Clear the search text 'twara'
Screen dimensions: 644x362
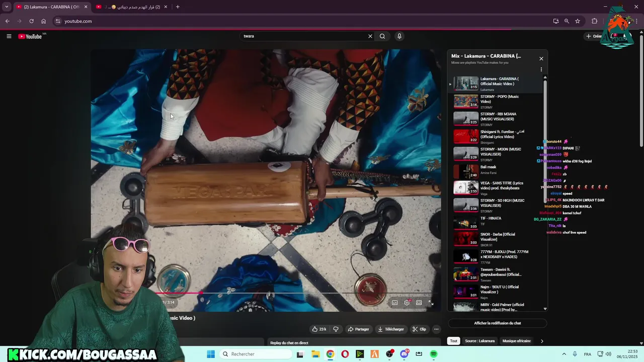pos(370,36)
